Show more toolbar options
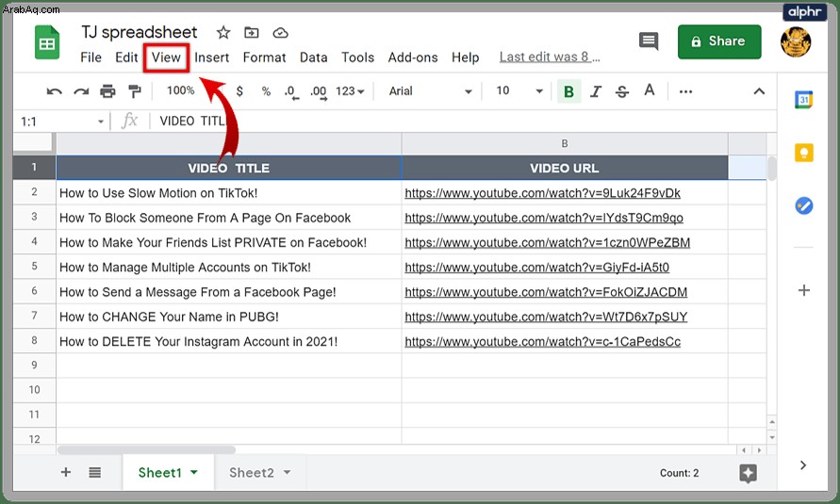The width and height of the screenshot is (840, 504). pos(685,91)
